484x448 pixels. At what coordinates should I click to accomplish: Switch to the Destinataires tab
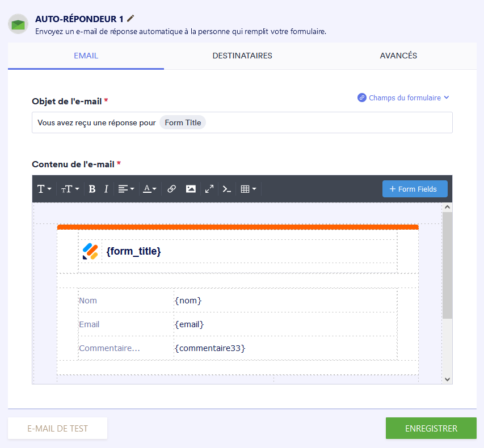pos(242,56)
